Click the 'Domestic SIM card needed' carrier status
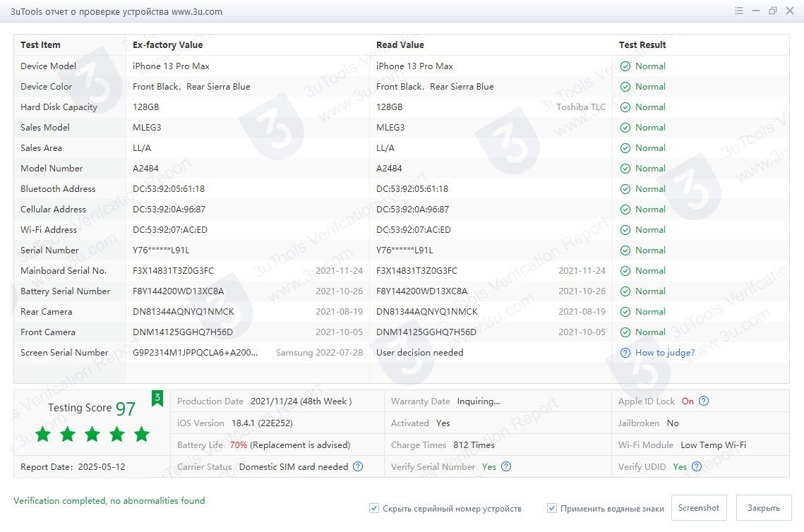804x532 pixels. point(294,467)
